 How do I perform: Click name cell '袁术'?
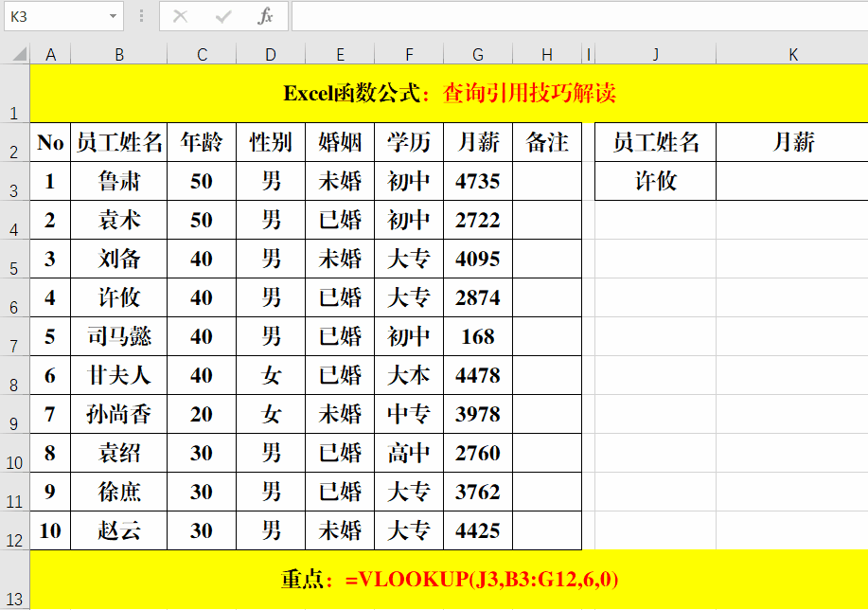pyautogui.click(x=119, y=220)
